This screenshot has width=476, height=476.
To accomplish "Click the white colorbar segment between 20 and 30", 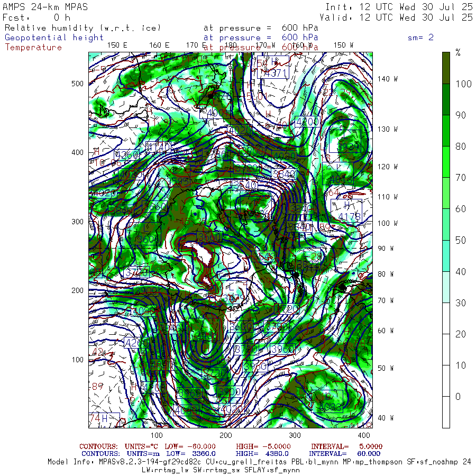I will [446, 318].
